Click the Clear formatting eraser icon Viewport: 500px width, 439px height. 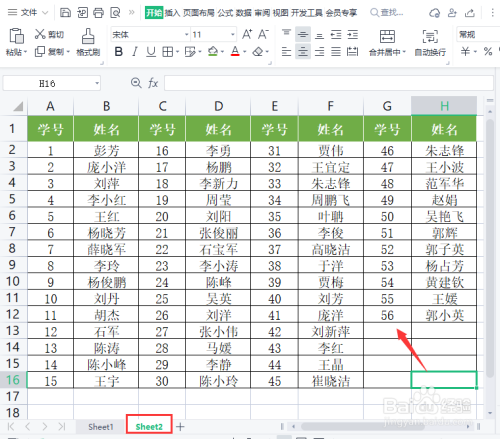coord(258,52)
